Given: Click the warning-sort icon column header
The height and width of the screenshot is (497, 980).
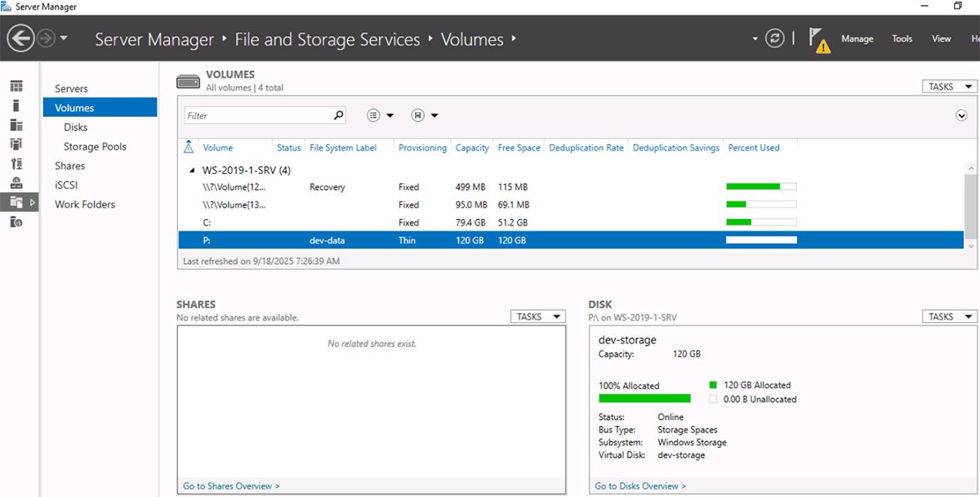Looking at the screenshot, I should 189,148.
